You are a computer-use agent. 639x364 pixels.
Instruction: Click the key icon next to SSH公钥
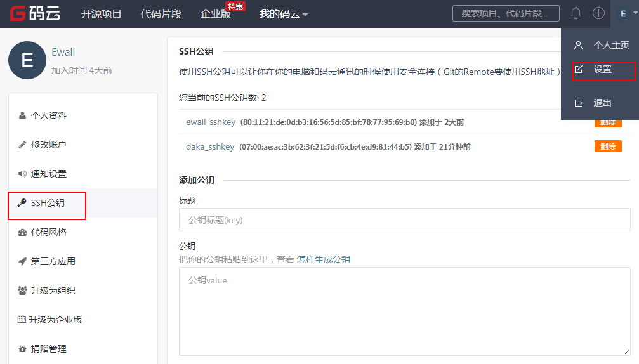click(x=22, y=203)
